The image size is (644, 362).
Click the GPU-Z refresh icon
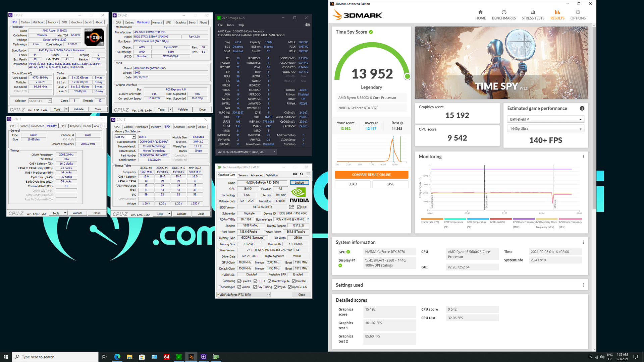tap(302, 174)
